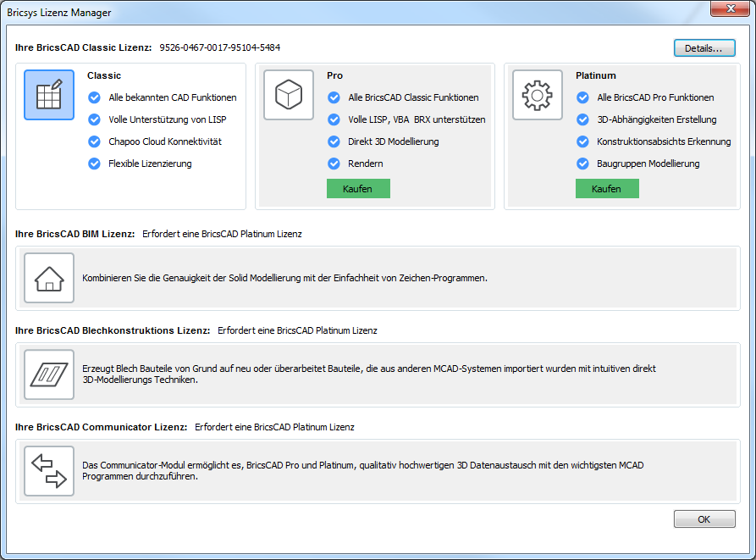Screen dimensions: 756x560
Task: Click checkmark beside 'Chapoo Cloud Konnektivität'
Action: pyautogui.click(x=94, y=141)
